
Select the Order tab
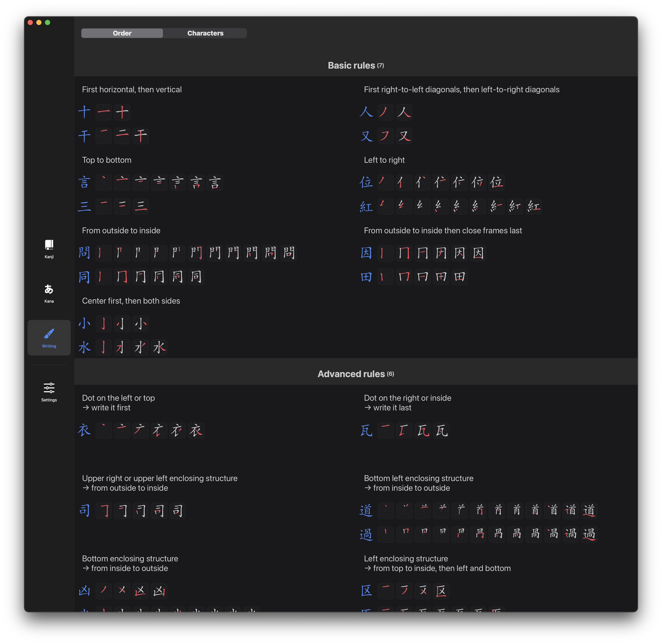click(x=122, y=33)
